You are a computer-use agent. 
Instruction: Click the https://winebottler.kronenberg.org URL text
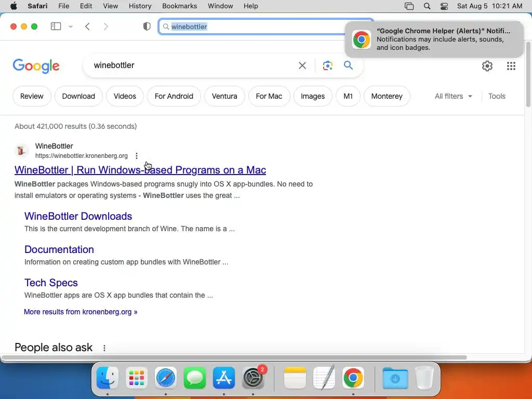(x=82, y=156)
